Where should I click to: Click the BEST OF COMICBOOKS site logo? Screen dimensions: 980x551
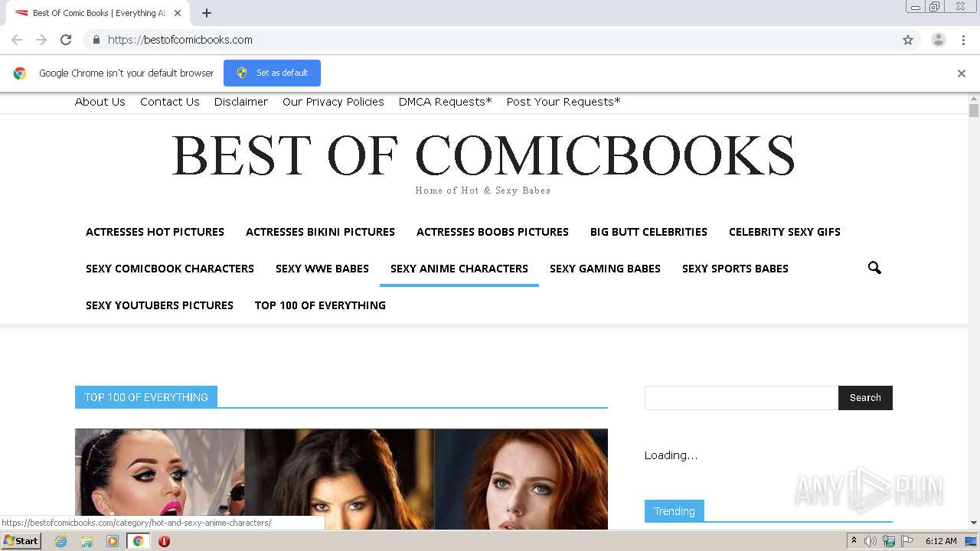(483, 155)
